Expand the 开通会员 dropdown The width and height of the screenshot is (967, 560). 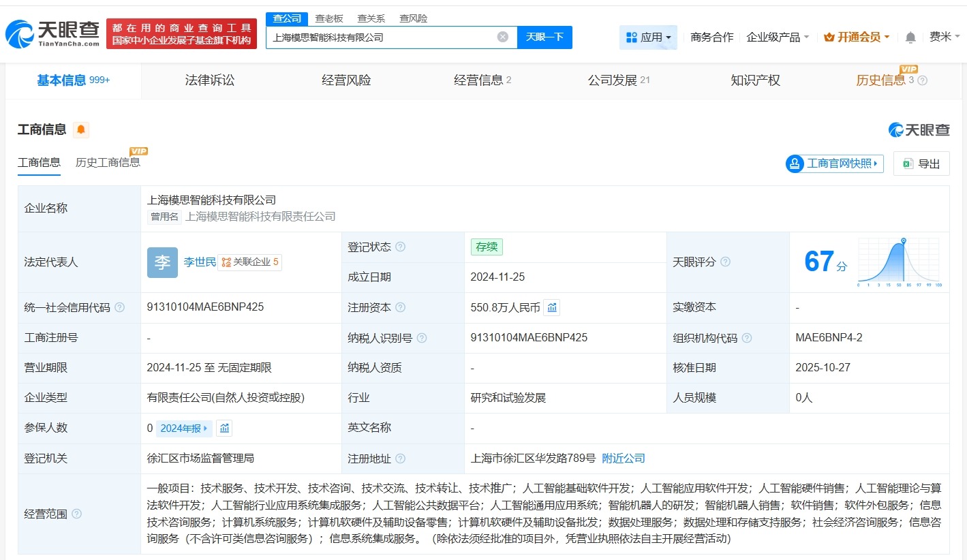[x=856, y=37]
